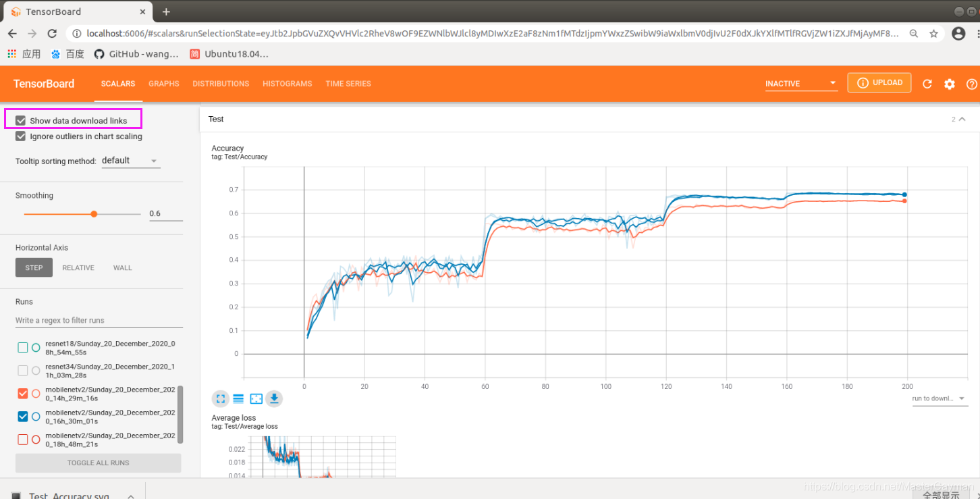980x499 pixels.
Task: Click TOGGLE ALL RUNS button
Action: [x=99, y=463]
